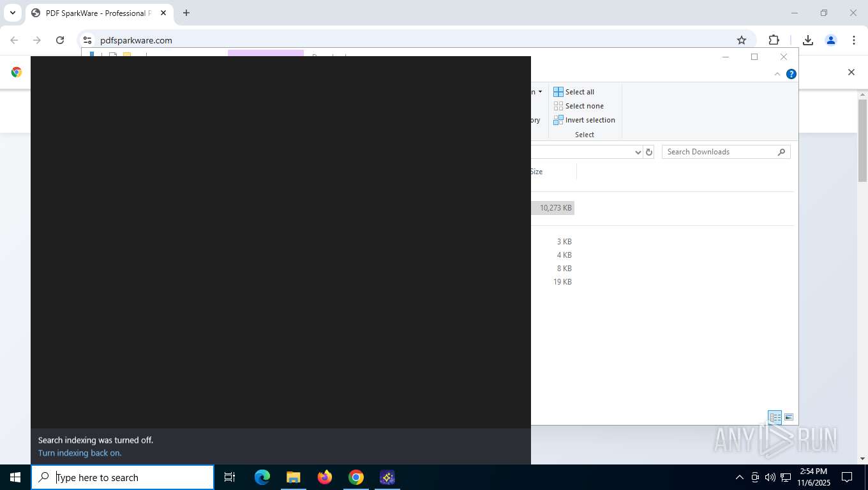Close the PDF SparkWare tab
This screenshot has width=868, height=490.
click(163, 13)
